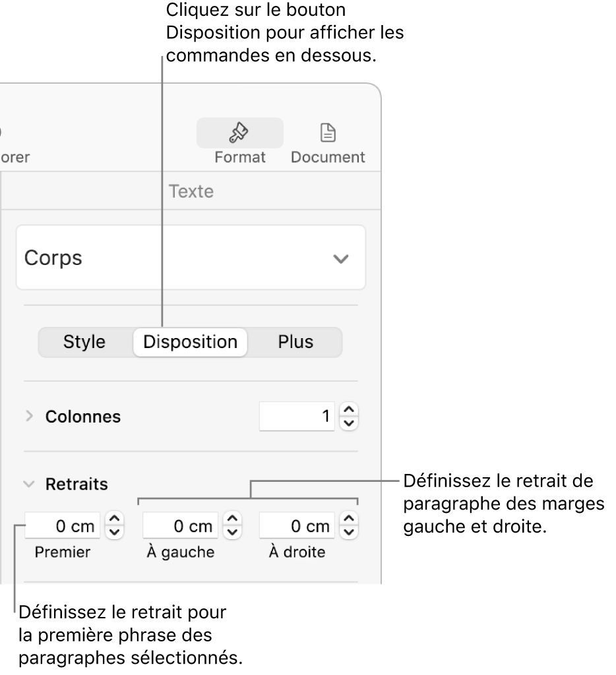Switch to the Style tab
The width and height of the screenshot is (616, 675).
click(84, 342)
